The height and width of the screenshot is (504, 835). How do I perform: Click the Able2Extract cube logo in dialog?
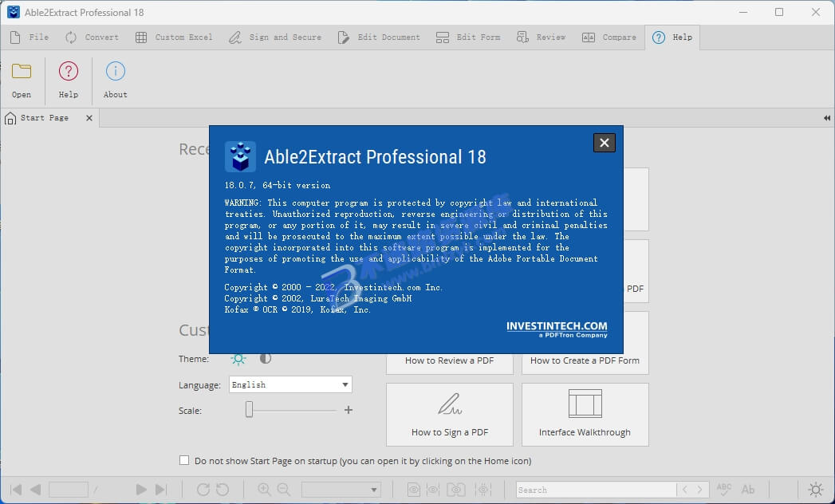click(240, 156)
